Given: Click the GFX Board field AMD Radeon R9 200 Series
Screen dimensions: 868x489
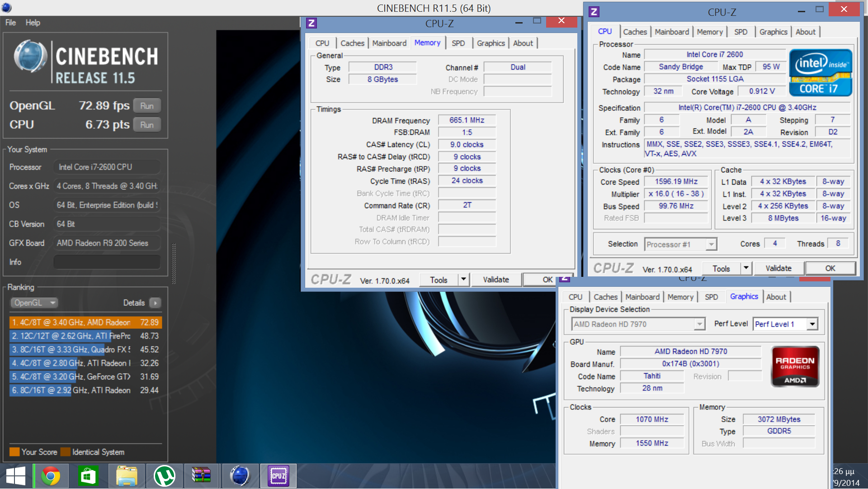Looking at the screenshot, I should (x=107, y=243).
